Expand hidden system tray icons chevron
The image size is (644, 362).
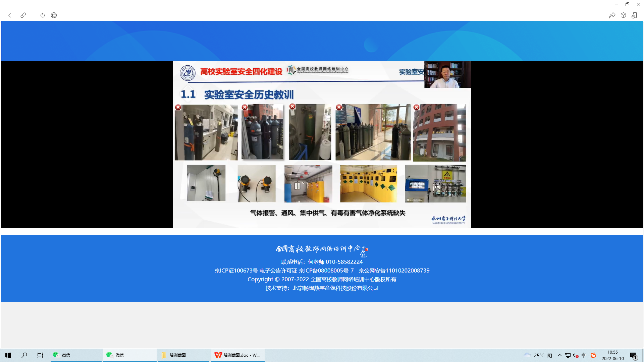pyautogui.click(x=559, y=355)
